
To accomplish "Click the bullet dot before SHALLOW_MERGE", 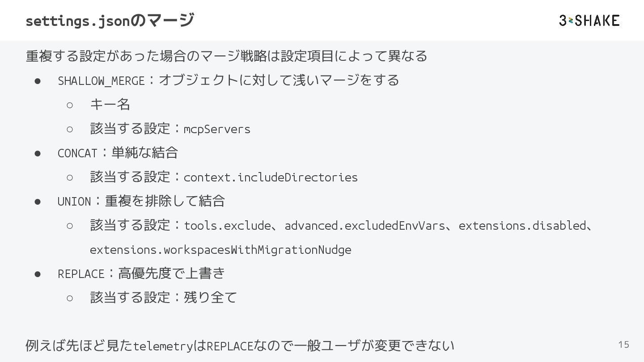I will click(x=38, y=81).
